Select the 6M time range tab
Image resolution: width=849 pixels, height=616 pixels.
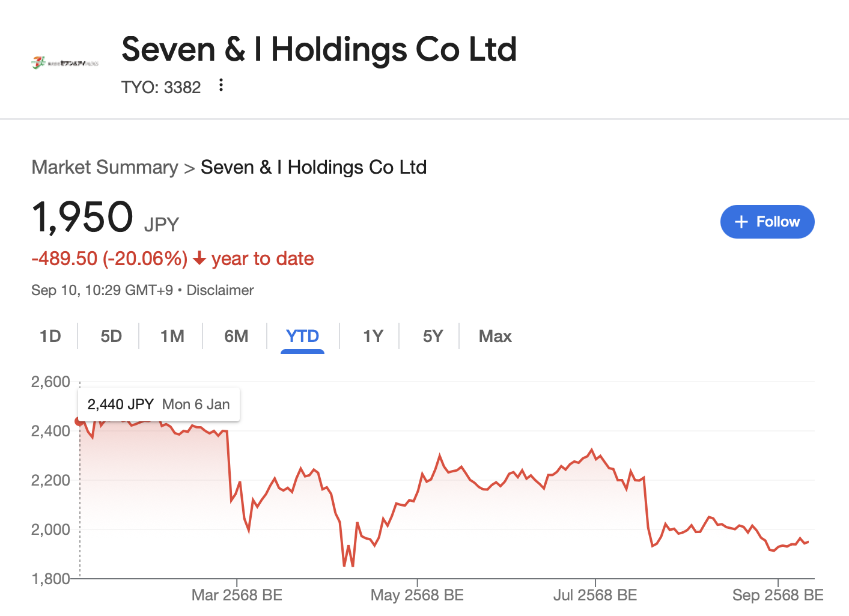(x=236, y=336)
